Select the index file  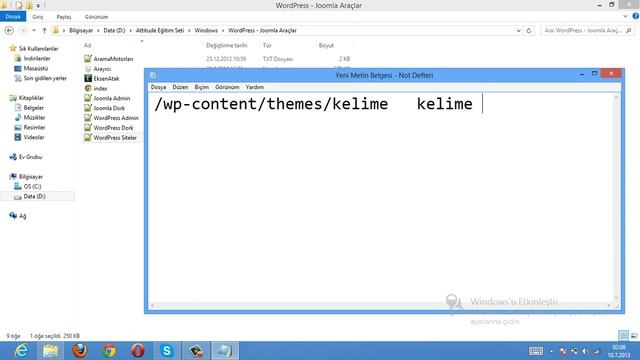click(100, 88)
